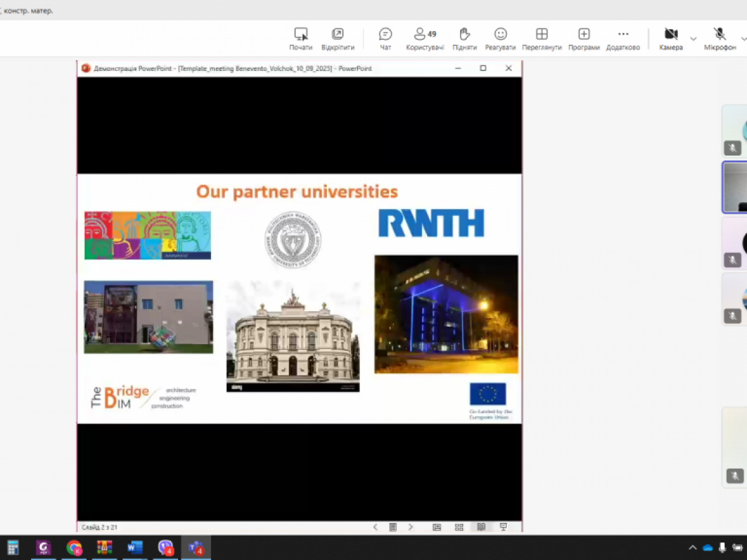Unmute the Мікрофон (microphone)
This screenshot has width=747, height=560.
tap(720, 39)
